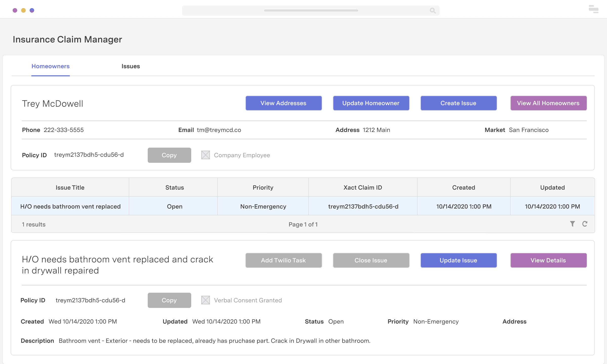Screen dimensions: 607x364
Task: Click the search magnifier icon
Action: 432,10
